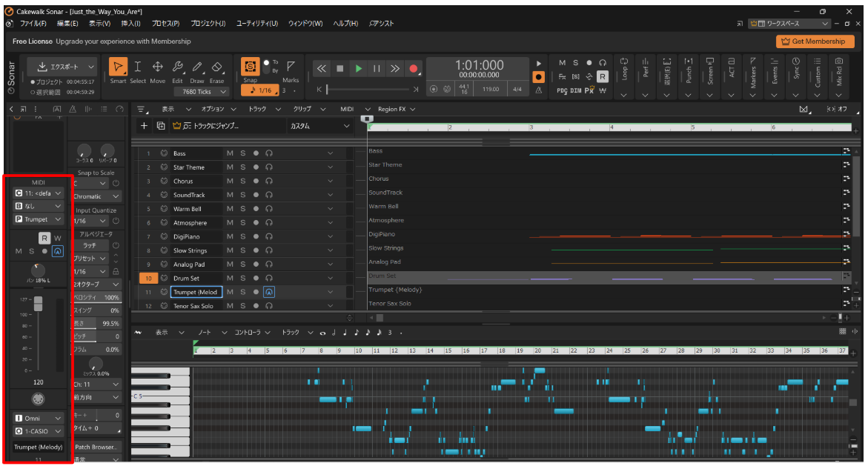The height and width of the screenshot is (466, 868).
Task: Open the Loop module icon
Action: pyautogui.click(x=624, y=62)
